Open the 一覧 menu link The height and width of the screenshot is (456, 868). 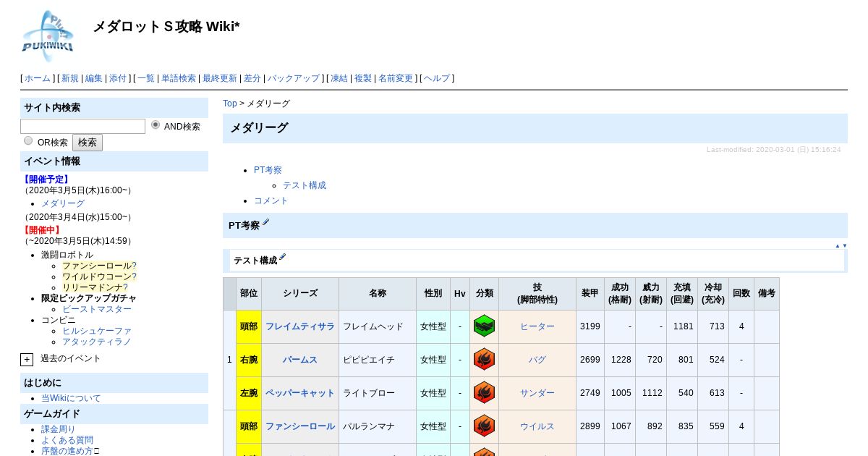146,78
